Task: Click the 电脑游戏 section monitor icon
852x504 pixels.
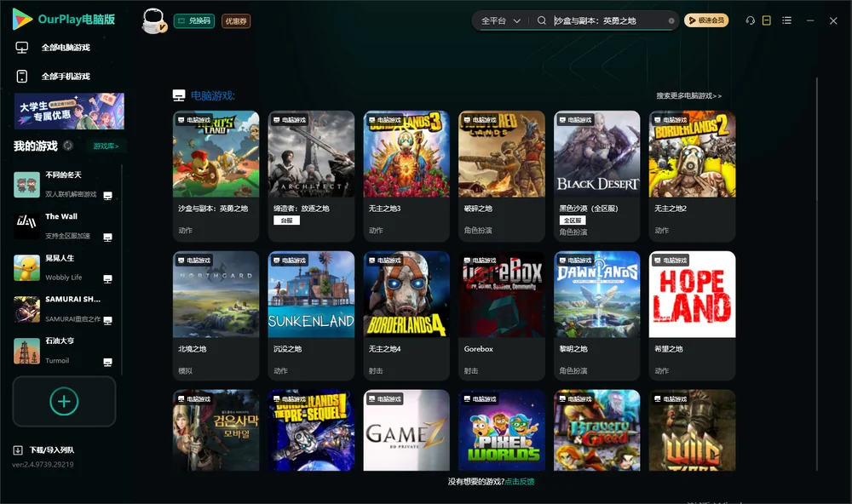Action: point(179,95)
